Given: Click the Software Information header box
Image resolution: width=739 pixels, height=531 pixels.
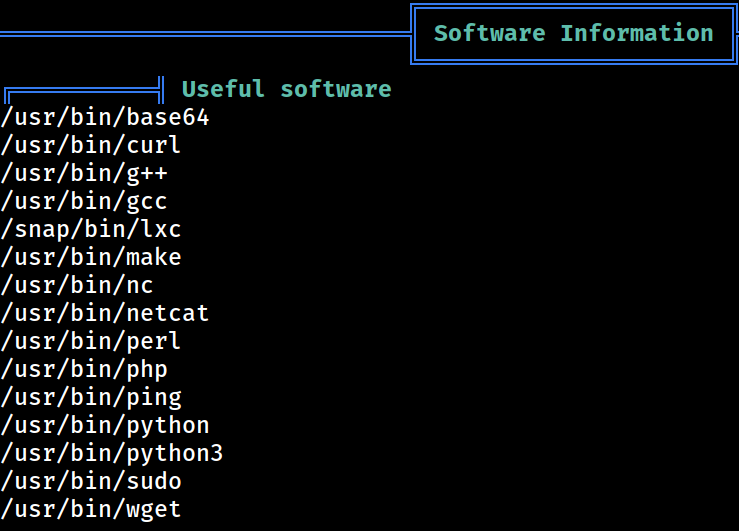Looking at the screenshot, I should tap(574, 34).
